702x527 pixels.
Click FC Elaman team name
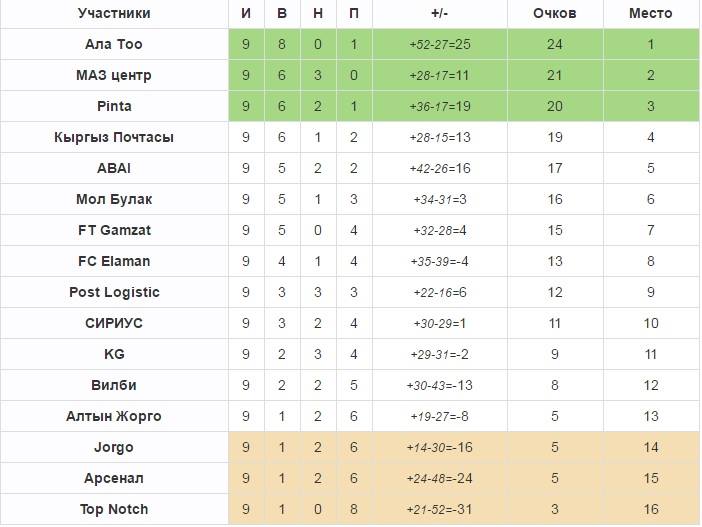(x=114, y=262)
